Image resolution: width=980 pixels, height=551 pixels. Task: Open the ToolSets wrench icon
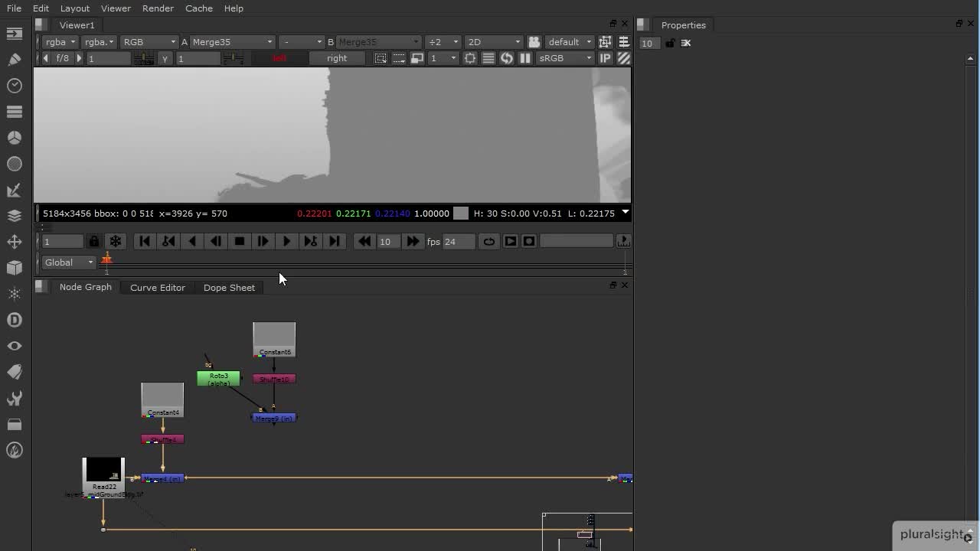click(15, 398)
